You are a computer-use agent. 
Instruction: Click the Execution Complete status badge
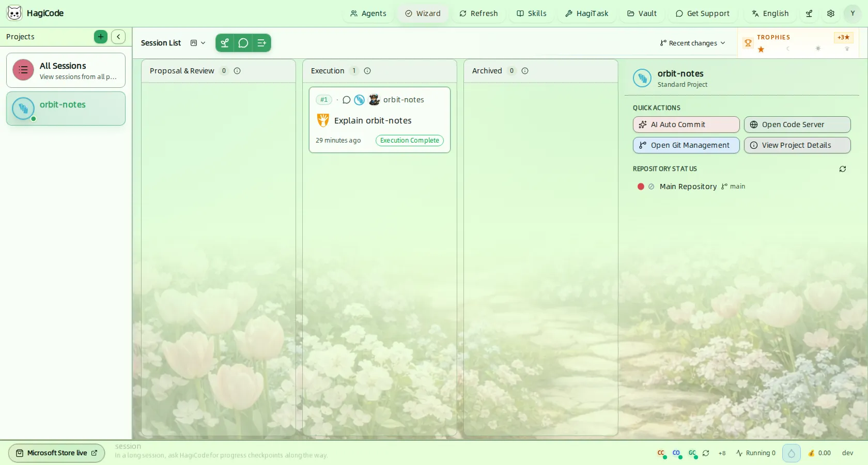point(410,141)
